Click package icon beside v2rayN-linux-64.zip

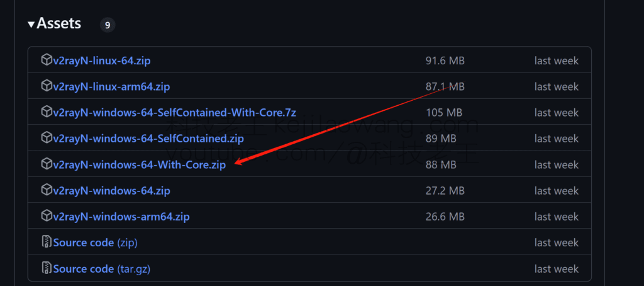[47, 60]
